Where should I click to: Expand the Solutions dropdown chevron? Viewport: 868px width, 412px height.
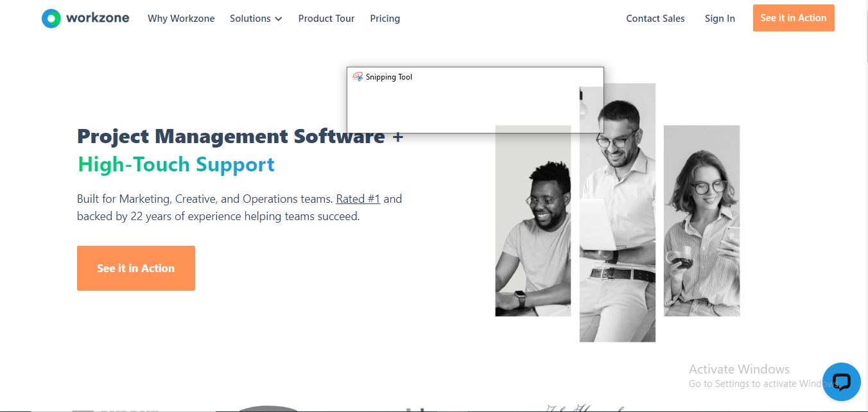pos(279,19)
